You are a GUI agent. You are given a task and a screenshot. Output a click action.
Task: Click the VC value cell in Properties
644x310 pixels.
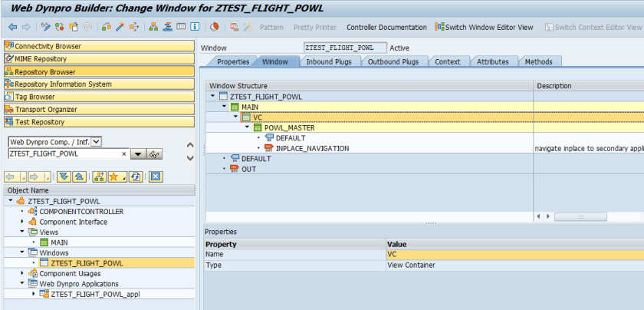(515, 255)
